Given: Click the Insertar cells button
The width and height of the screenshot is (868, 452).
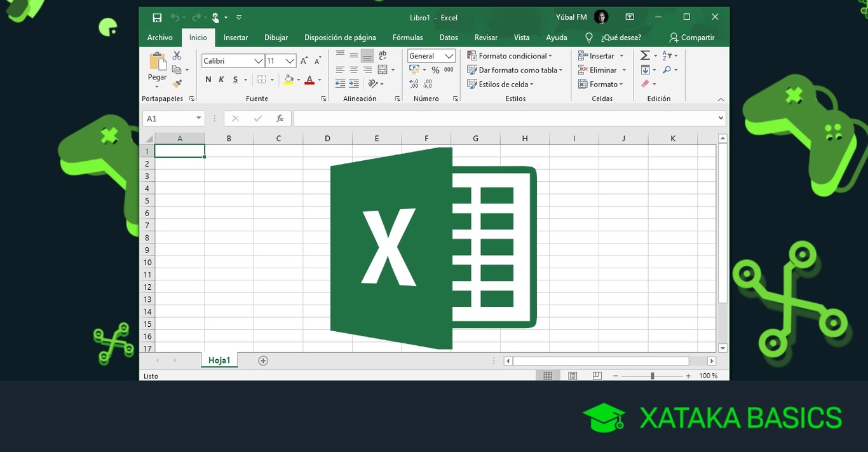Looking at the screenshot, I should 601,56.
